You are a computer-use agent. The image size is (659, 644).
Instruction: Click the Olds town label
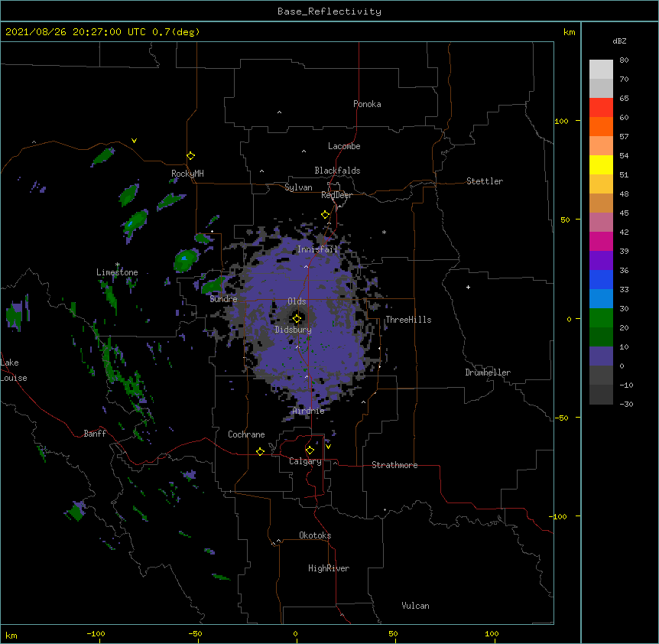point(297,301)
